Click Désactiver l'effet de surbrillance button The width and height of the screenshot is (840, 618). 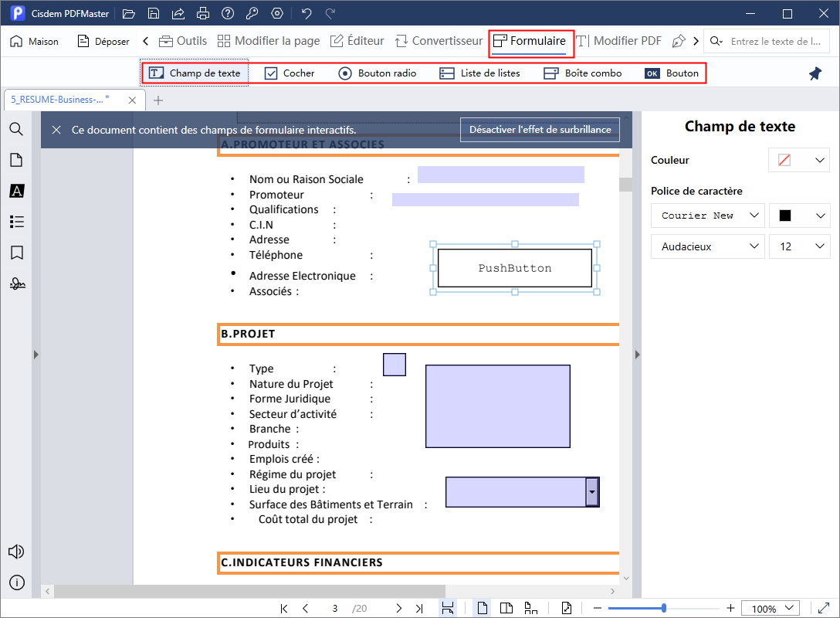540,130
